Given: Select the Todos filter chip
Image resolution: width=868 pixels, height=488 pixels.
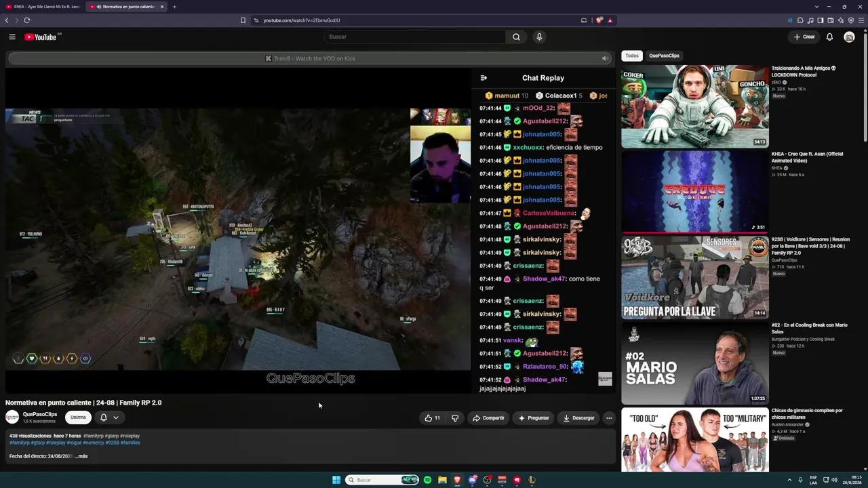Looking at the screenshot, I should [632, 56].
